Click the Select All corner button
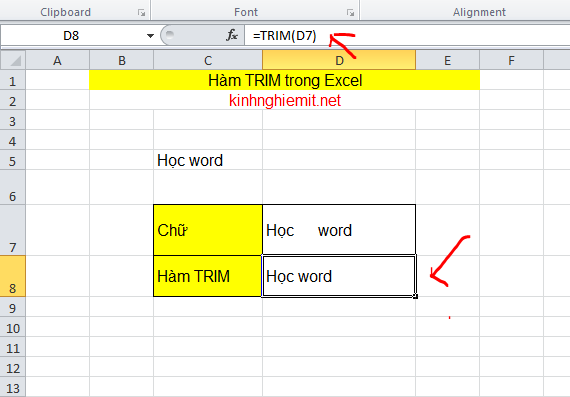Viewport: 570px width, 397px height. pos(13,60)
